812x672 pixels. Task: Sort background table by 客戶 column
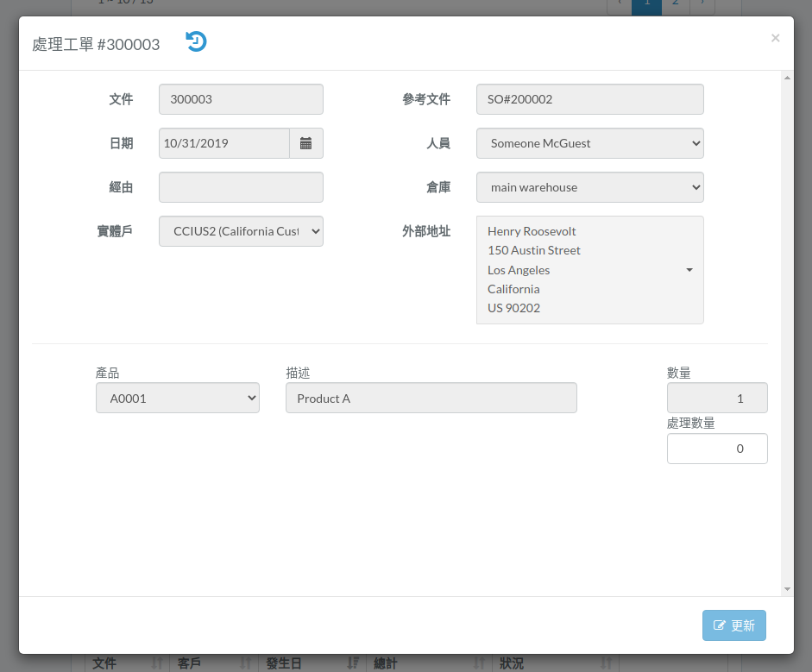click(214, 663)
